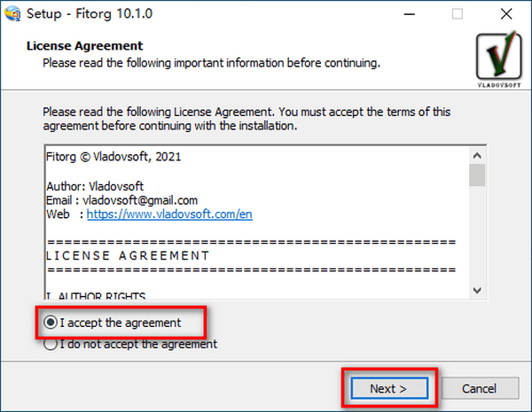Click the "I. AUTHOR RIGHTS" line

coord(96,295)
